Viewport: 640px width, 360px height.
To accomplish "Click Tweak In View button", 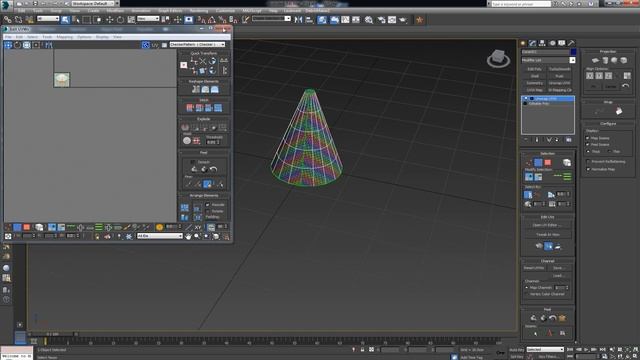I will coord(547,235).
